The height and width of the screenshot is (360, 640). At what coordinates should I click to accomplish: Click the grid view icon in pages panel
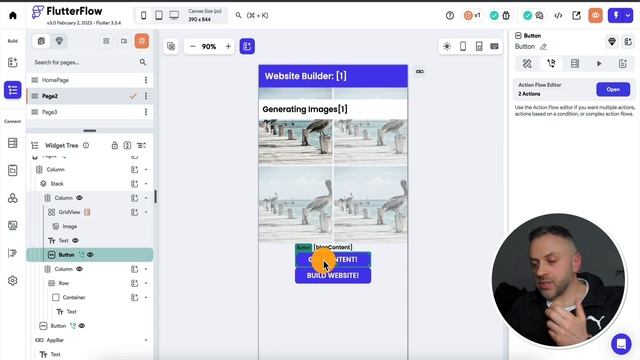[106, 41]
